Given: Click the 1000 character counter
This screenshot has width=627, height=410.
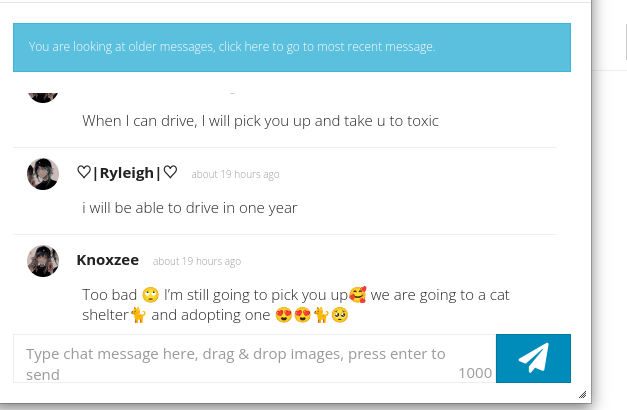Looking at the screenshot, I should click(475, 373).
